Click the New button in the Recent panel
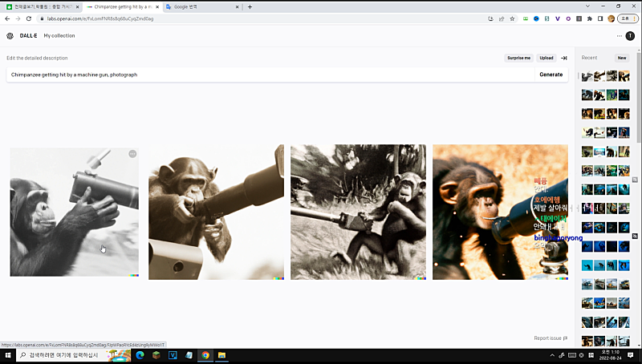The width and height of the screenshot is (642, 364). pos(621,58)
